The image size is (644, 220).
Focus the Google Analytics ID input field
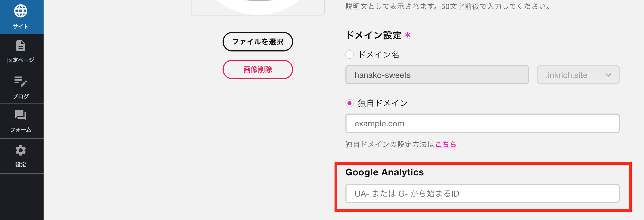(482, 194)
